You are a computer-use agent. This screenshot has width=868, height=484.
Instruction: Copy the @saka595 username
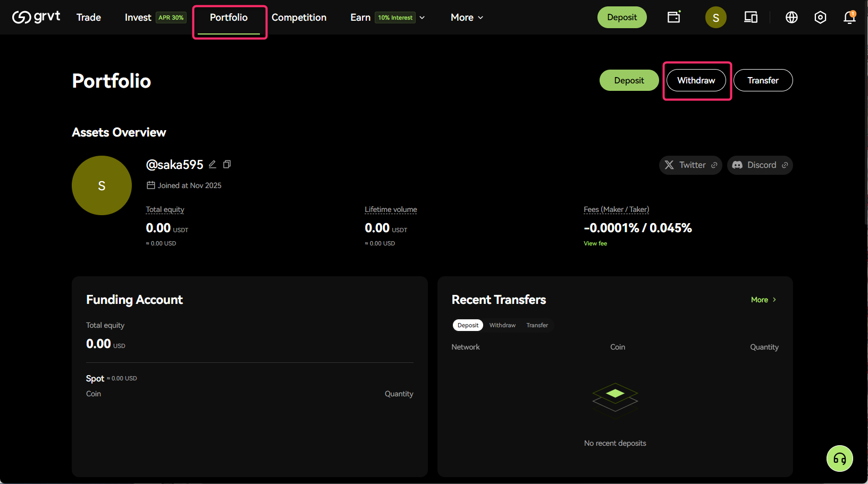[x=227, y=164]
